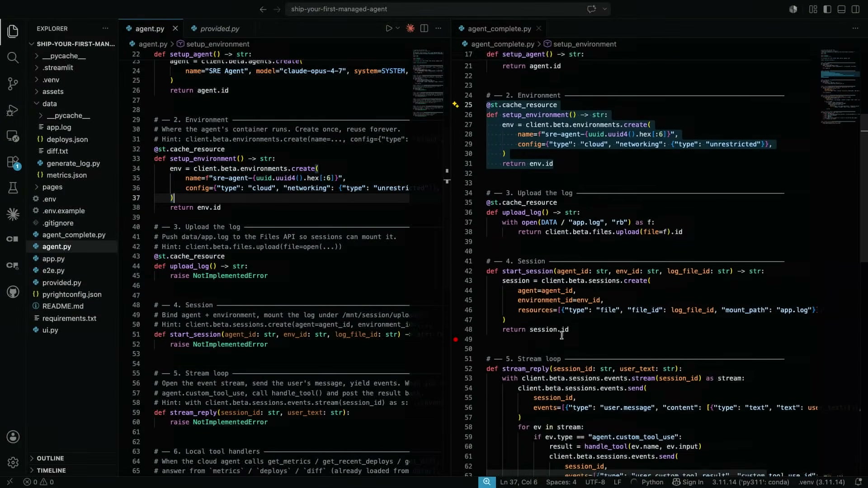Screen dimensions: 868x488
Task: Click the agent.py minimap
Action: tap(427, 84)
